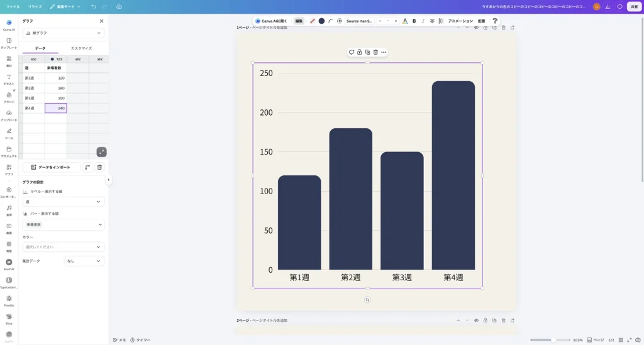
Task: Open the ツール (tools) sidebar panel
Action: click(x=9, y=133)
